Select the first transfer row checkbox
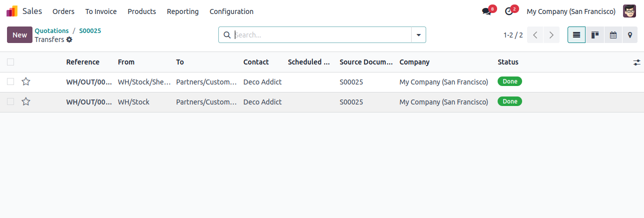The width and height of the screenshot is (644, 218). (10, 81)
